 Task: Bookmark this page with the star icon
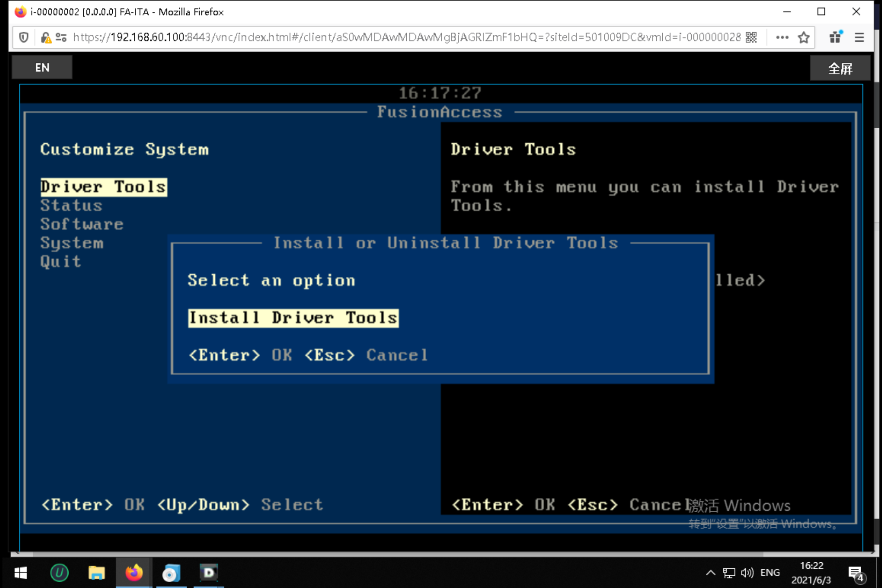pyautogui.click(x=804, y=38)
